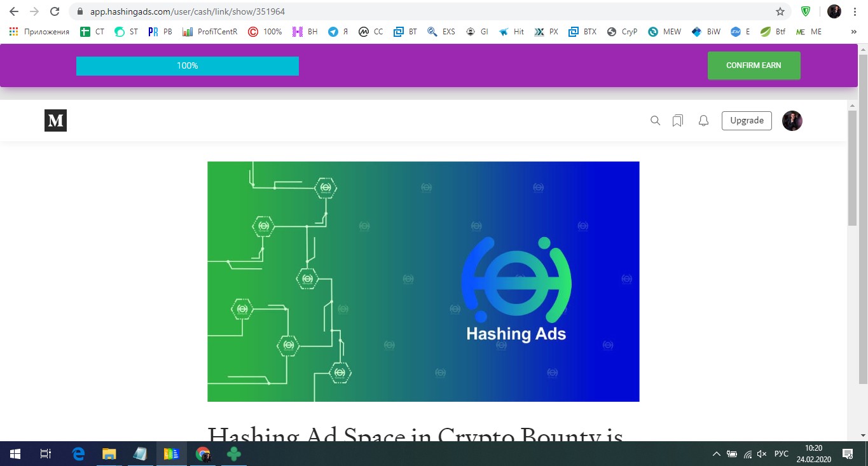Click the cyan 100% progress bar
The height and width of the screenshot is (466, 868).
click(x=188, y=66)
